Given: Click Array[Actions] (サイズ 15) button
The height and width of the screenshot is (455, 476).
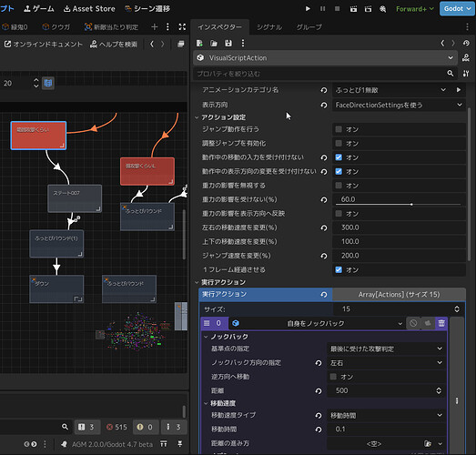Looking at the screenshot, I should [399, 295].
